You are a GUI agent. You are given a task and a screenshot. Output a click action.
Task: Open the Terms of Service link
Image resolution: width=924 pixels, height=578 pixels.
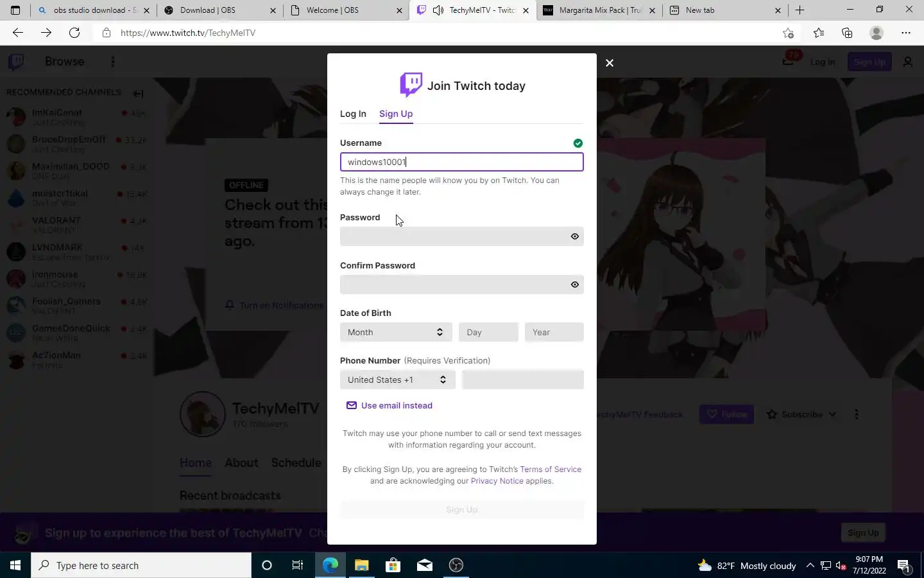(x=551, y=469)
